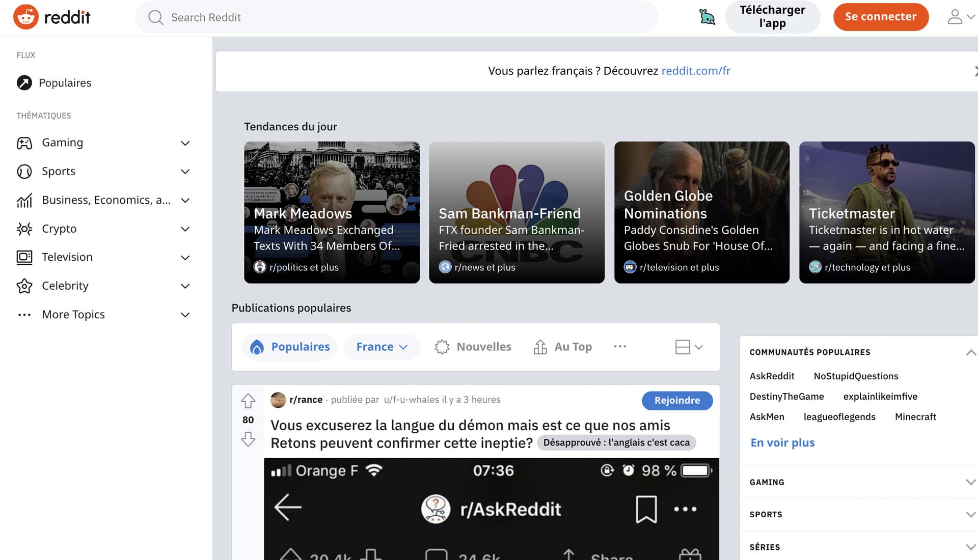Click the Celebrity star icon
The height and width of the screenshot is (560, 978).
pyautogui.click(x=24, y=286)
